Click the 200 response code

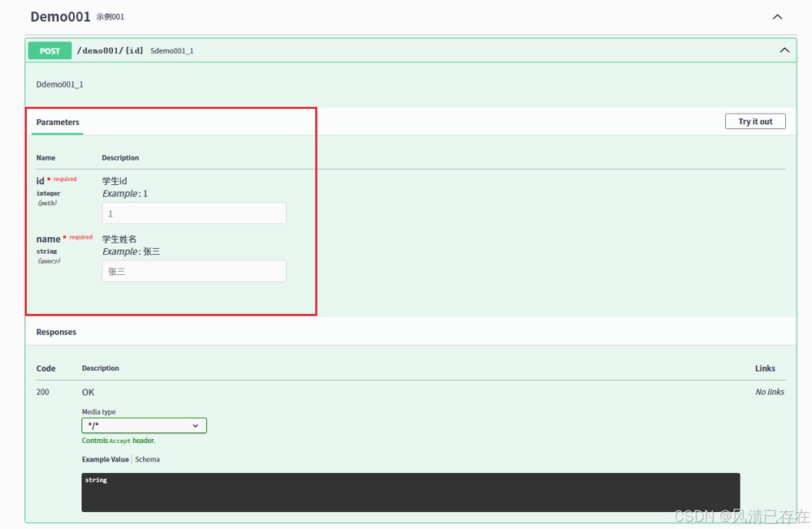point(42,392)
